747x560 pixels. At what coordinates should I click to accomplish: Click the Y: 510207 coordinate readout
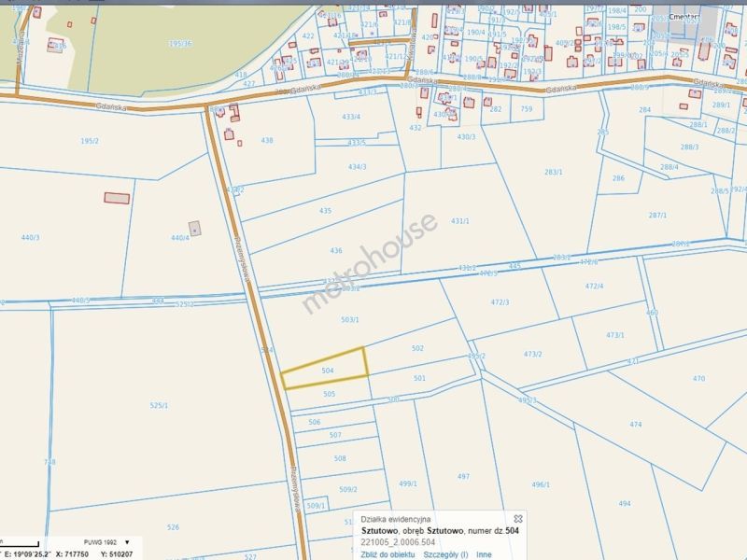coord(117,554)
